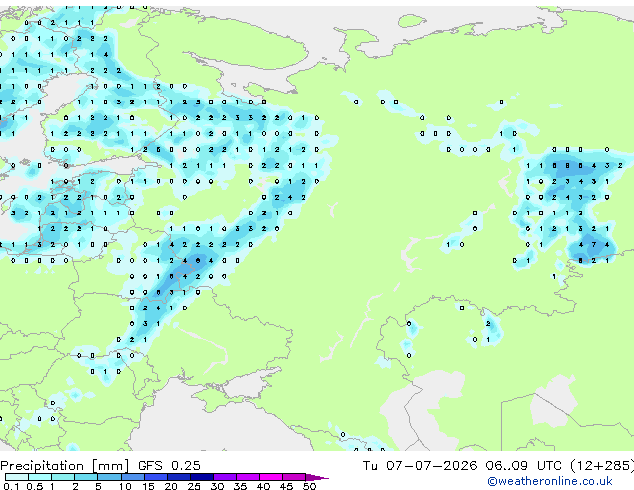Click the legend tick label 50
634x490 pixels.
point(310,486)
